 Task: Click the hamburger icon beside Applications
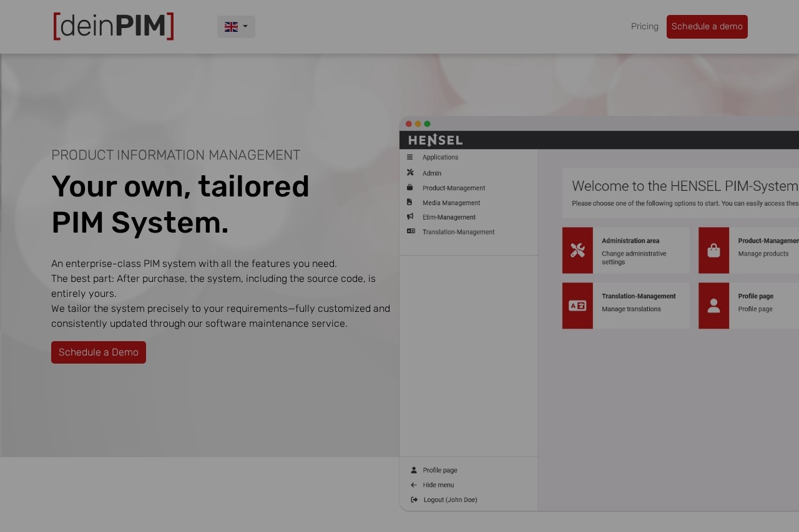tap(410, 157)
